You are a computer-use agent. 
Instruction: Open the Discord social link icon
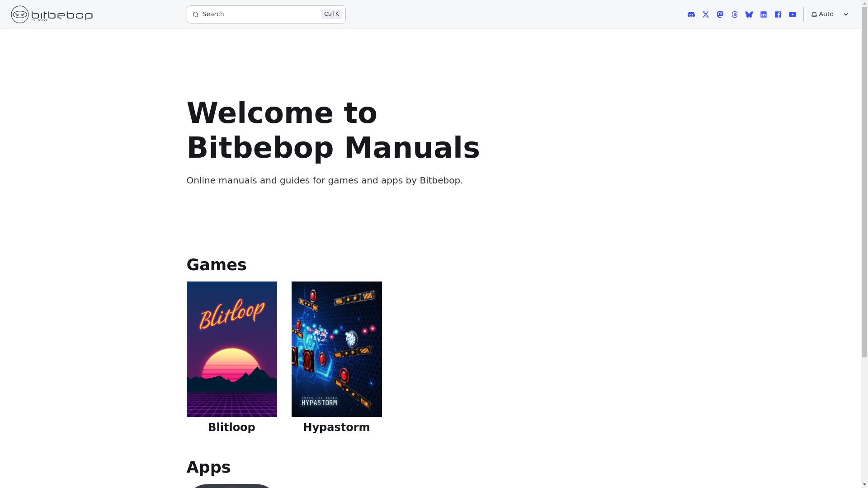tap(691, 14)
